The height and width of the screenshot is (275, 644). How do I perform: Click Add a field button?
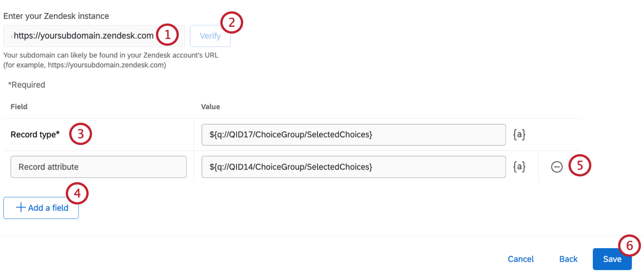click(x=41, y=208)
